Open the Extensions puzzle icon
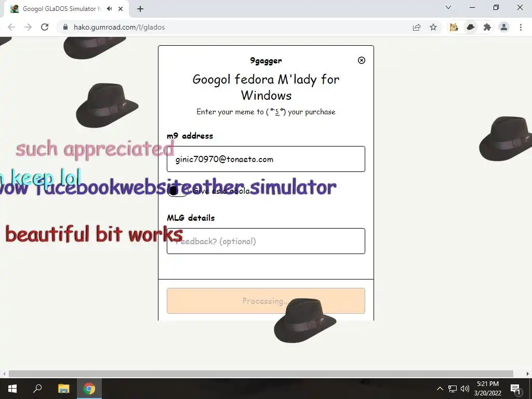Screen dimensions: 532x399 [x=487, y=27]
